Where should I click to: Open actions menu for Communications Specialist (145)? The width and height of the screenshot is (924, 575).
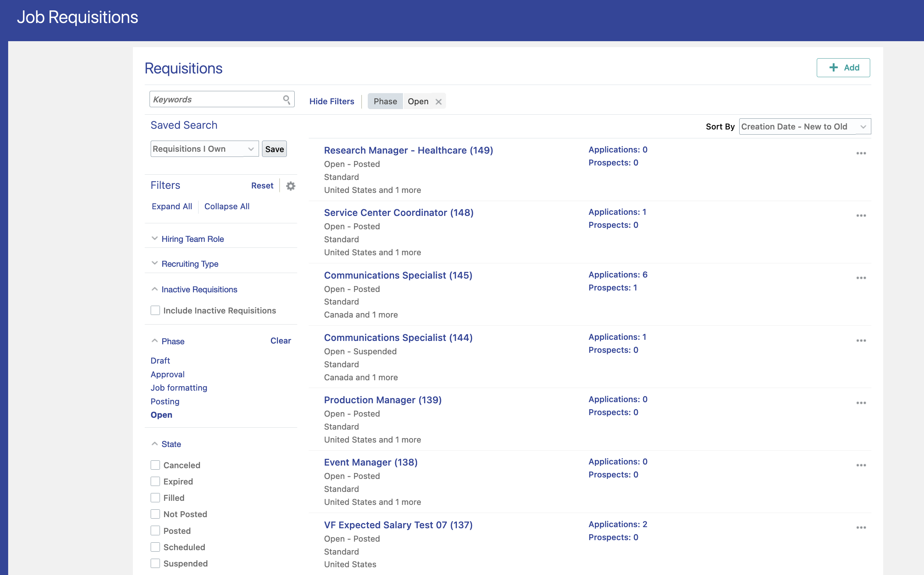tap(861, 277)
